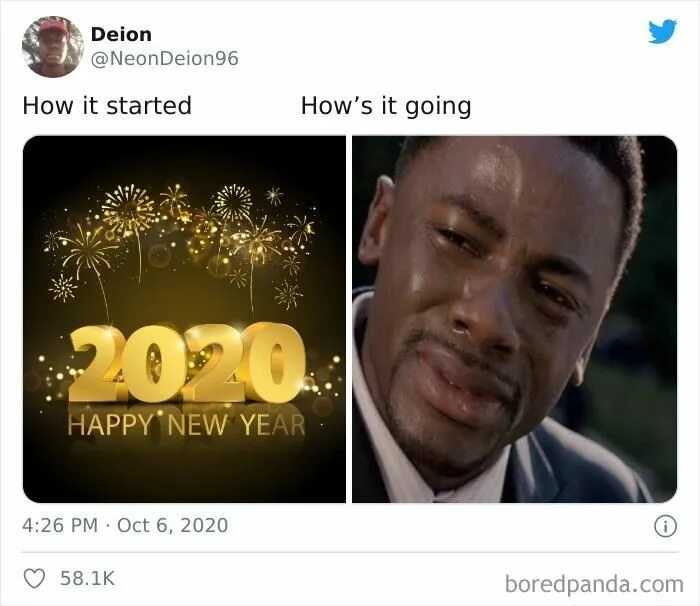Click the 58.1K likes count
The height and width of the screenshot is (606, 700).
pyautogui.click(x=88, y=578)
